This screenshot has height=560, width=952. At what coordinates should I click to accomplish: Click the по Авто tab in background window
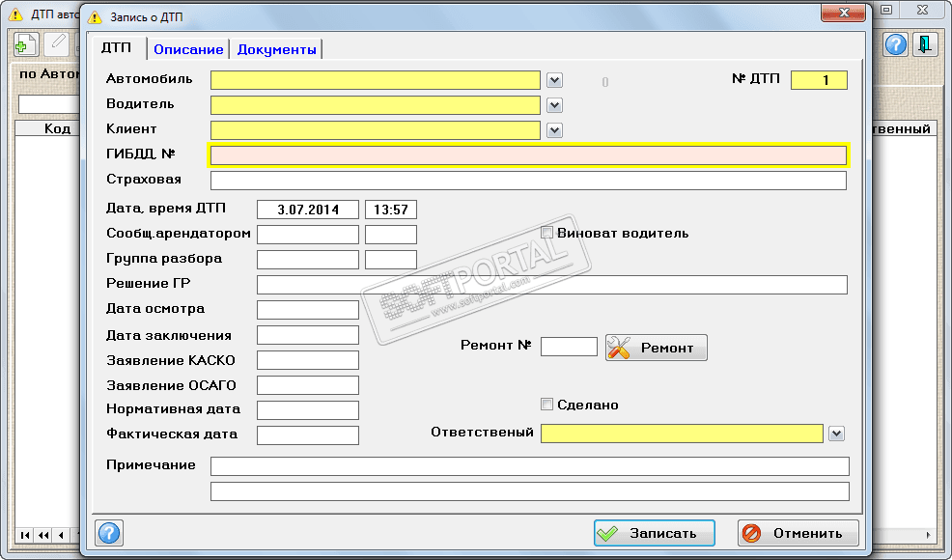click(47, 74)
